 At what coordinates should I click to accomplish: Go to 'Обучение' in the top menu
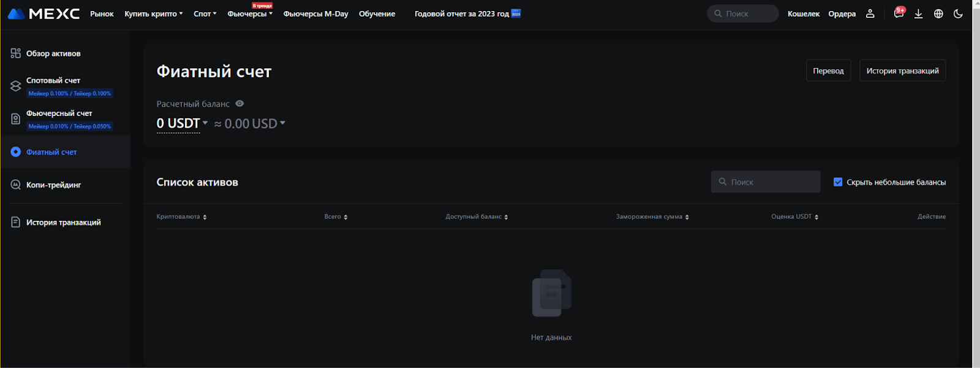tap(377, 13)
